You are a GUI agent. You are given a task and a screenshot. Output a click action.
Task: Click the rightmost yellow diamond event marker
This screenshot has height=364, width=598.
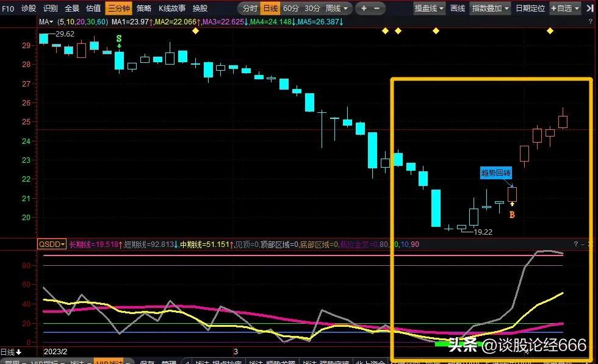pos(550,30)
